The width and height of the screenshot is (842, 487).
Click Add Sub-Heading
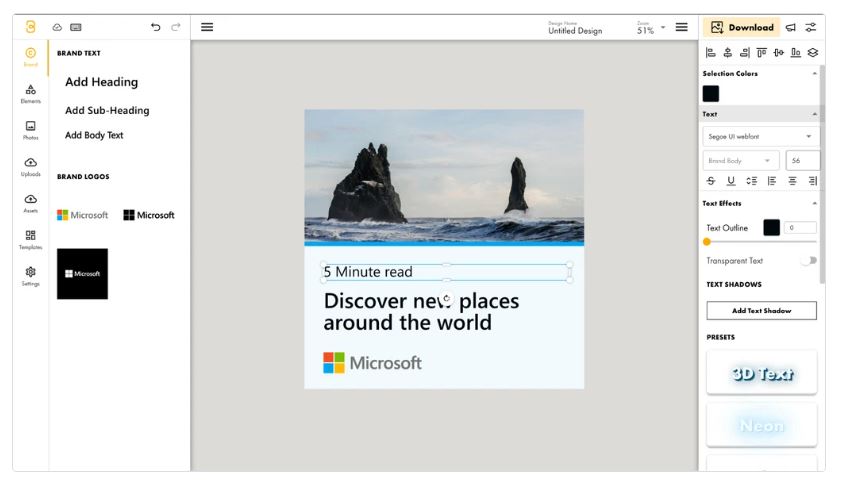click(x=107, y=110)
